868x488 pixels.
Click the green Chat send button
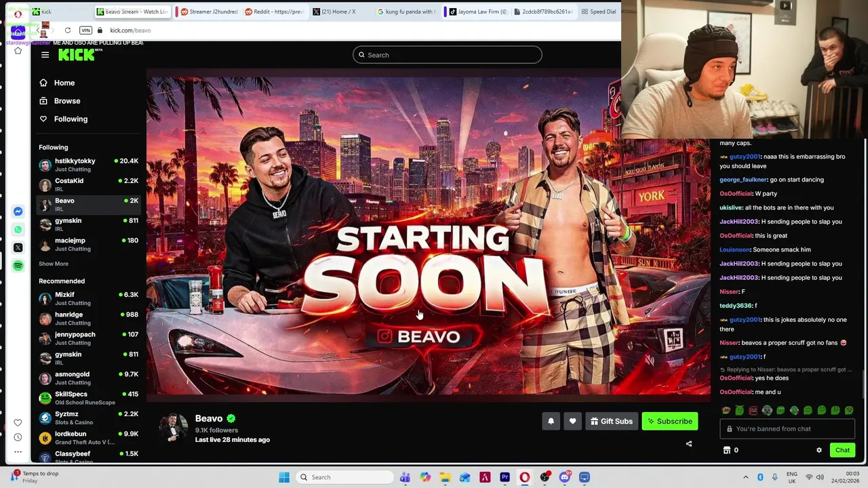coord(842,450)
